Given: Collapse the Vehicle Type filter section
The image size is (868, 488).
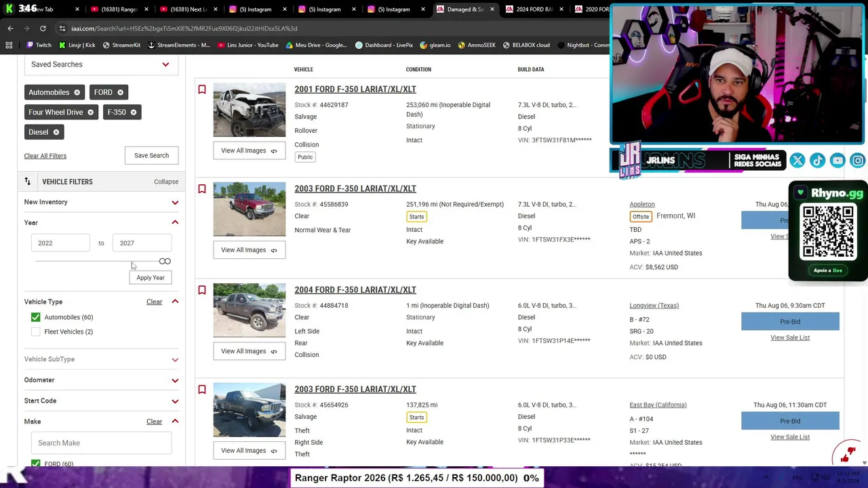Looking at the screenshot, I should click(x=175, y=302).
